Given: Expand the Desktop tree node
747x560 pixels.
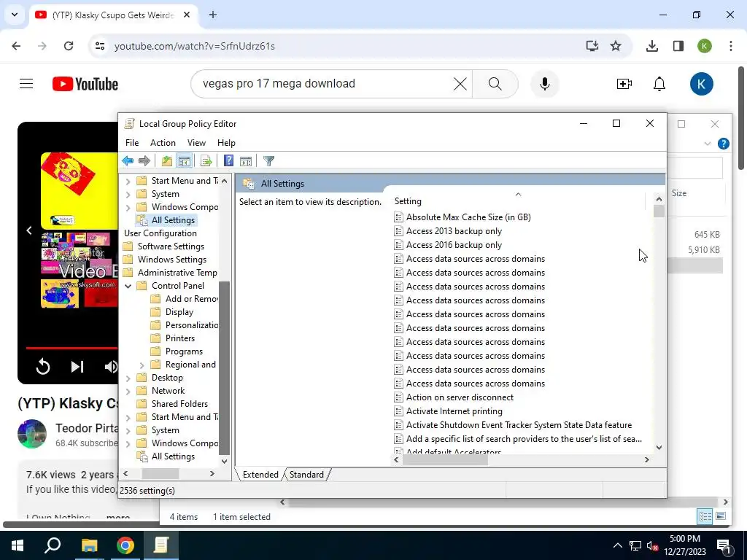Looking at the screenshot, I should pos(128,378).
